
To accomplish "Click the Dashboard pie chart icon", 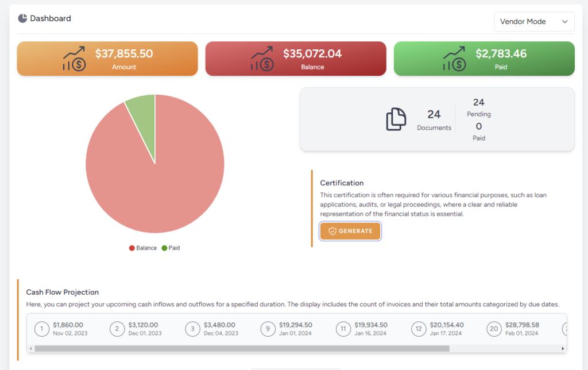I will (21, 18).
